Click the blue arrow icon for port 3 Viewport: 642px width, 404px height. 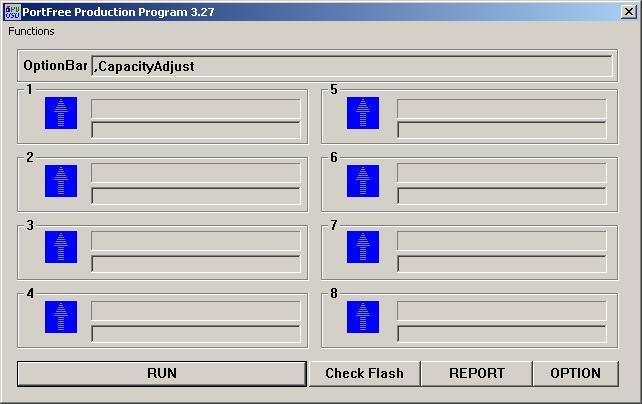61,247
